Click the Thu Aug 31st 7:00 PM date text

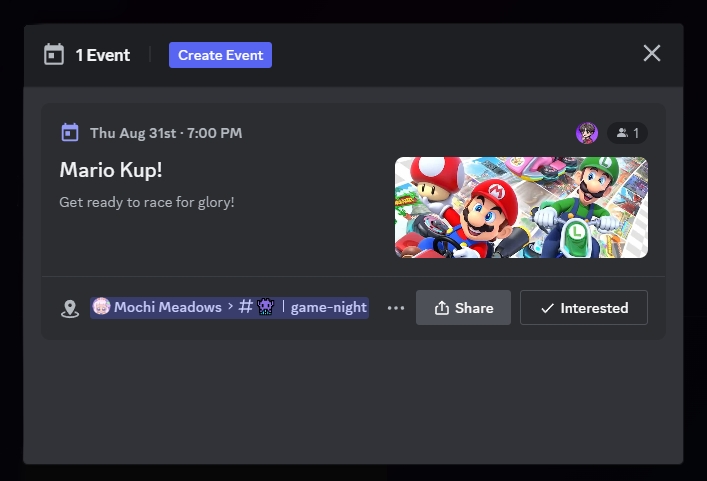(166, 133)
